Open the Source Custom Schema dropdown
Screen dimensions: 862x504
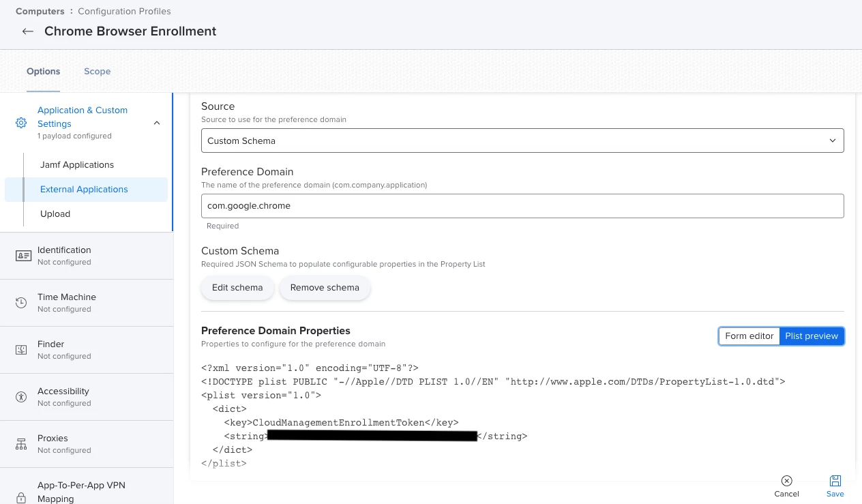click(522, 140)
